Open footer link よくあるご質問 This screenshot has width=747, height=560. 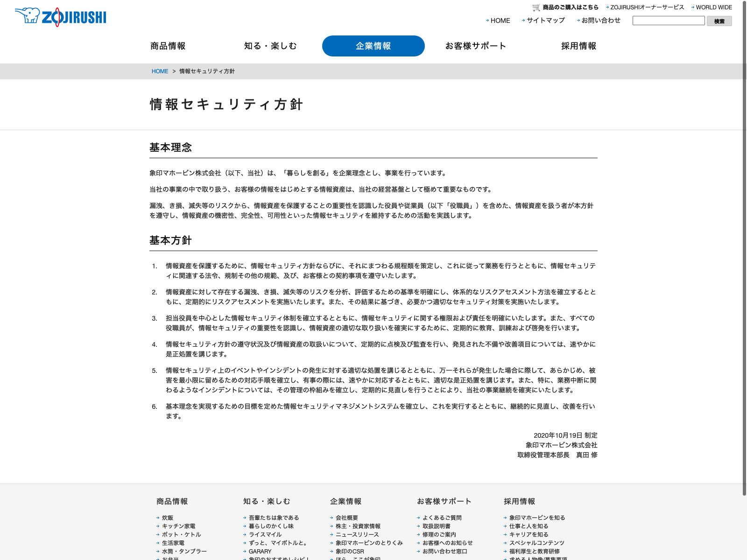(x=442, y=518)
